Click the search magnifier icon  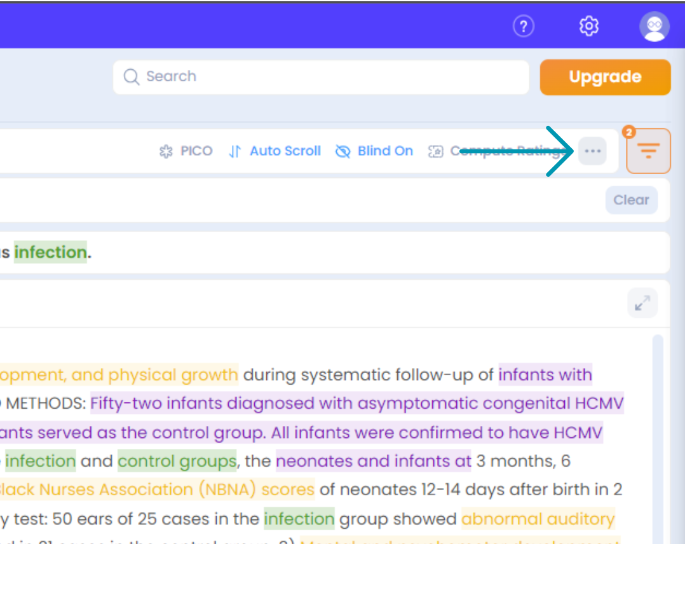131,77
